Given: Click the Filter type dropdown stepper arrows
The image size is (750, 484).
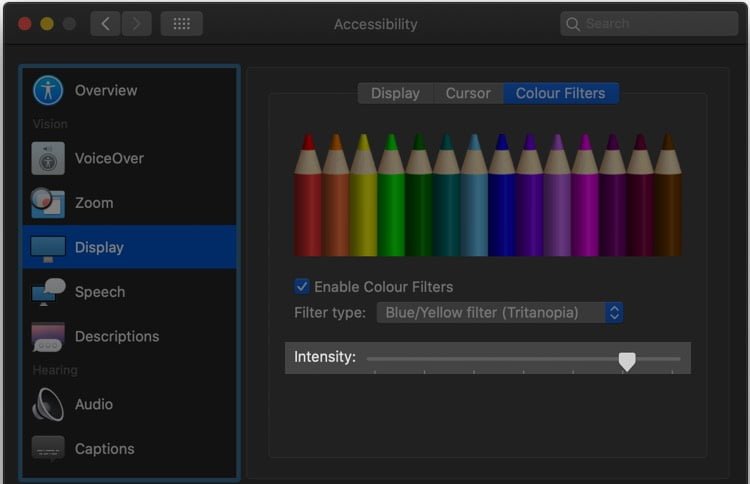Looking at the screenshot, I should pos(614,313).
